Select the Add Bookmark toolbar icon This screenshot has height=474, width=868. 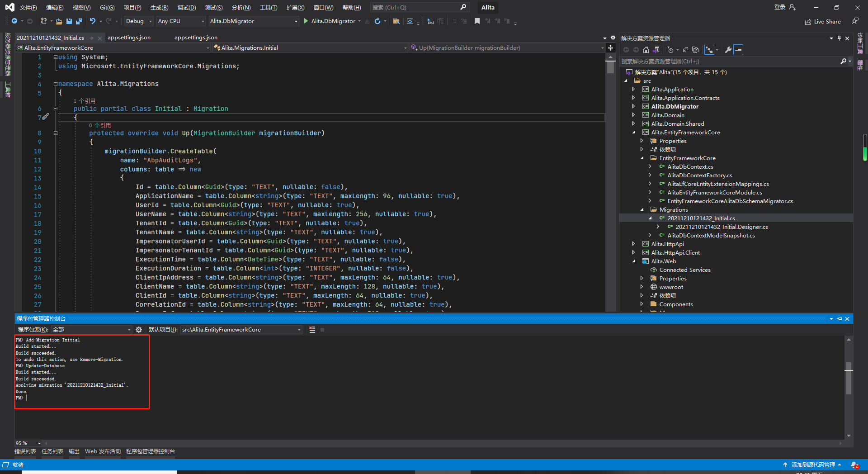point(477,21)
